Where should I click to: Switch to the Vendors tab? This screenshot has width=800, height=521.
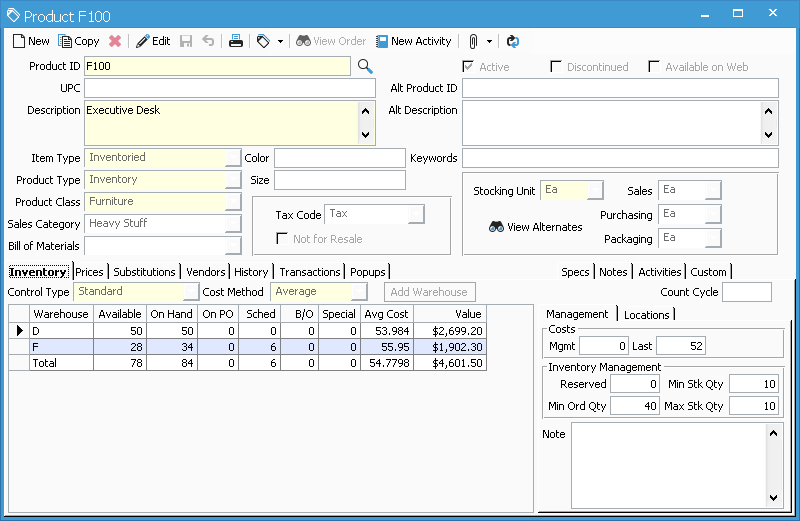205,272
